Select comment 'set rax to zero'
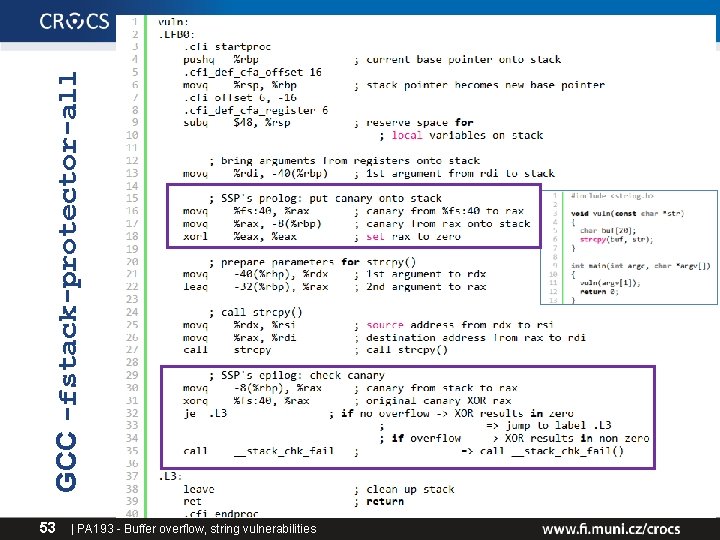 413,236
